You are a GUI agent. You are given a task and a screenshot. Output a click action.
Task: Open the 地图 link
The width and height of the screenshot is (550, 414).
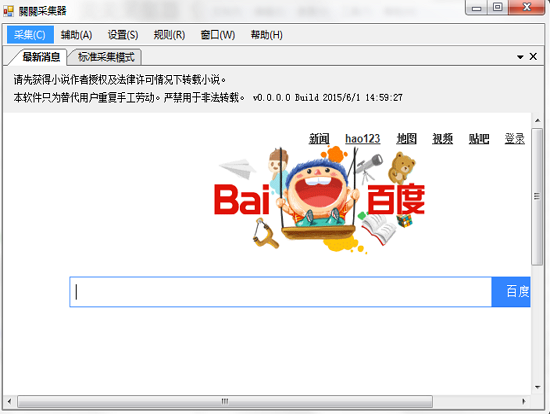tap(407, 139)
